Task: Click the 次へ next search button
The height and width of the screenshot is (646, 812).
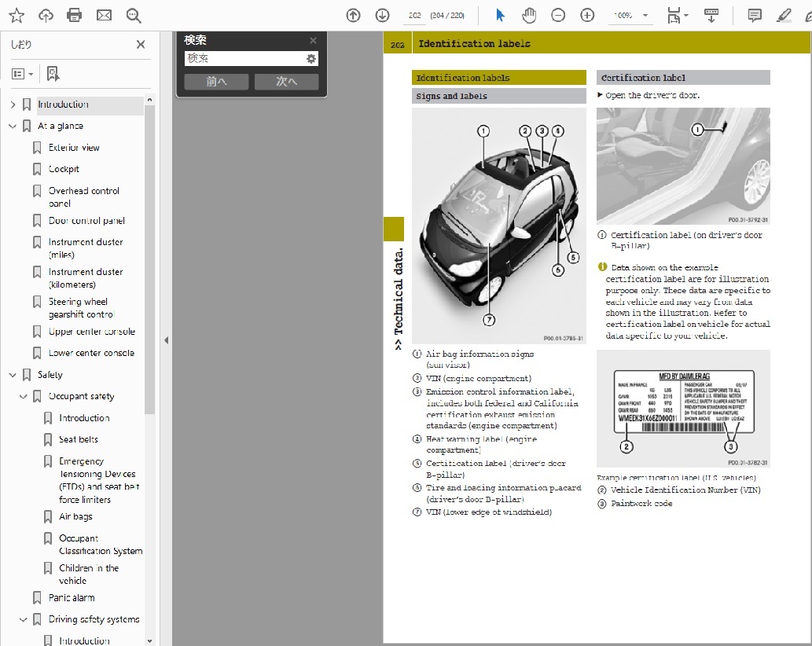Action: pos(286,82)
